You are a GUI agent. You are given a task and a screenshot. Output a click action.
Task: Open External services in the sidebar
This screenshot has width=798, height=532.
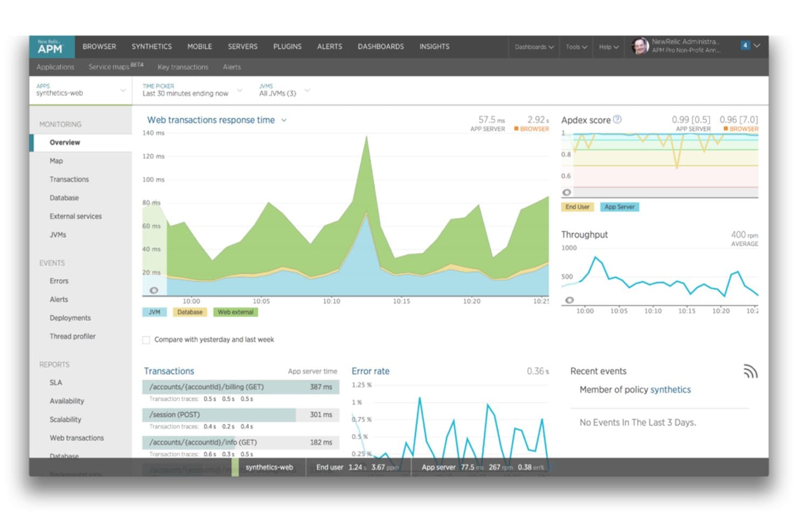click(75, 217)
